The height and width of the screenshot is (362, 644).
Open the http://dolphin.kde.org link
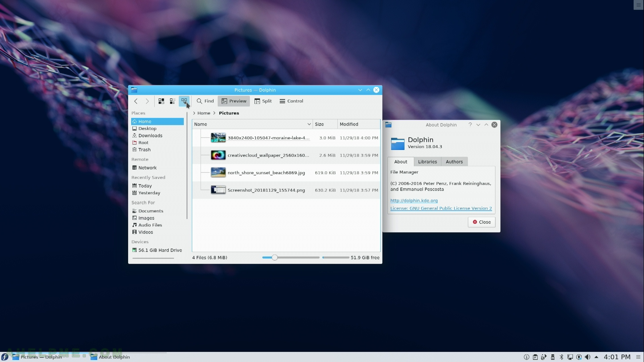point(414,200)
